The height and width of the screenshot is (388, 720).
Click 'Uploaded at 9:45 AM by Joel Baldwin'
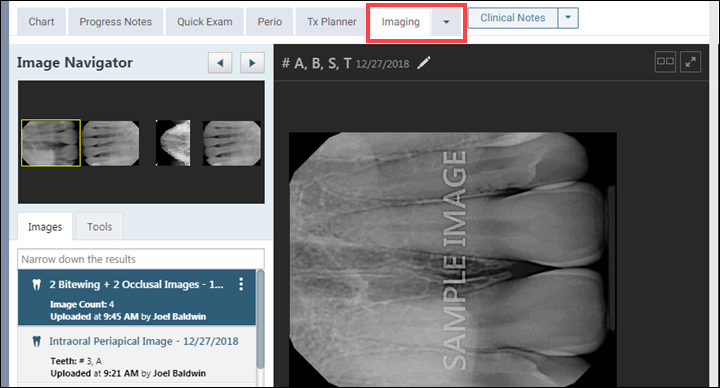(128, 317)
